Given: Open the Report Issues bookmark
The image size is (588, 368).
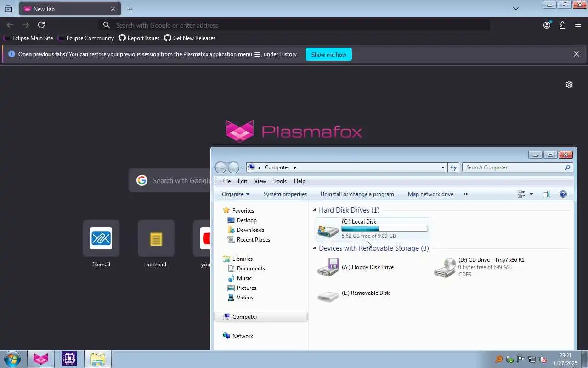Looking at the screenshot, I should click(x=139, y=38).
